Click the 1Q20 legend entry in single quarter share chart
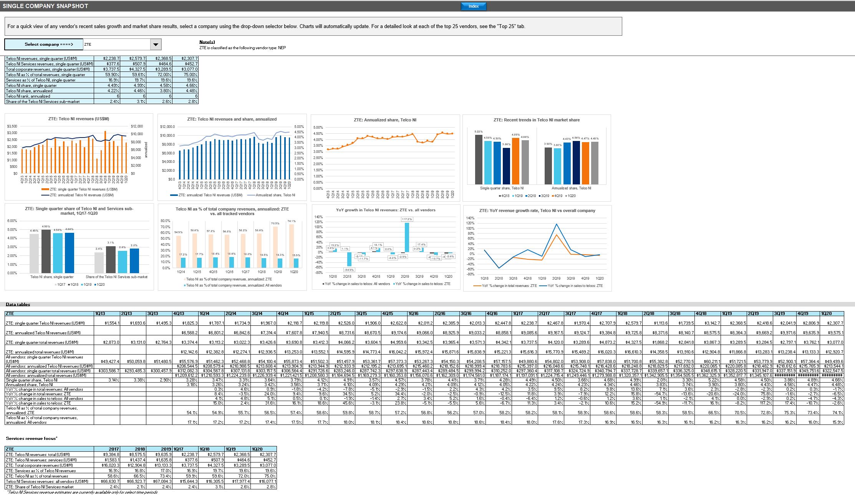Viewport: 855px width, 504px height. [99, 285]
